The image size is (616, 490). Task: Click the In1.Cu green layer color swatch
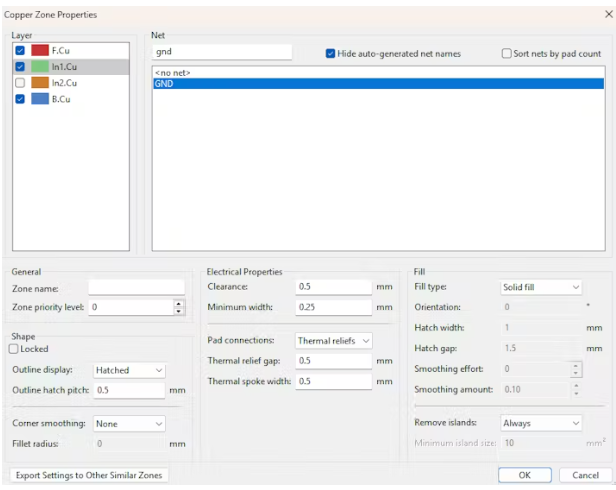coord(40,66)
